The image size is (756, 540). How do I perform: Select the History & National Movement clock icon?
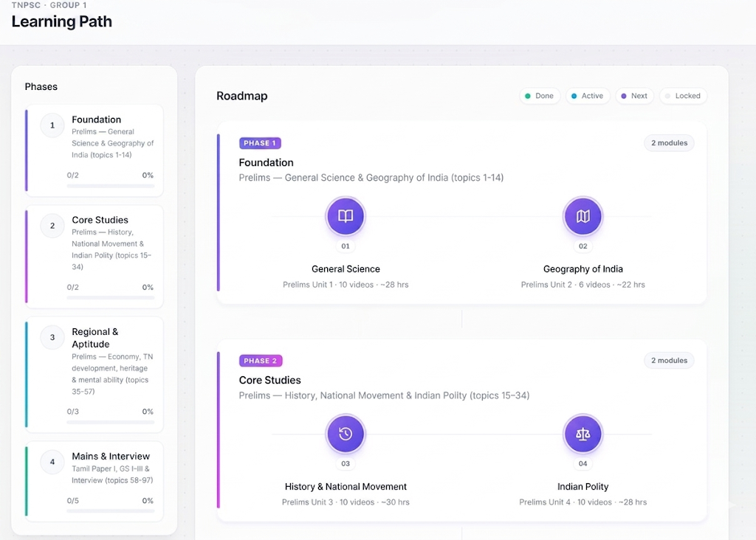pyautogui.click(x=346, y=434)
